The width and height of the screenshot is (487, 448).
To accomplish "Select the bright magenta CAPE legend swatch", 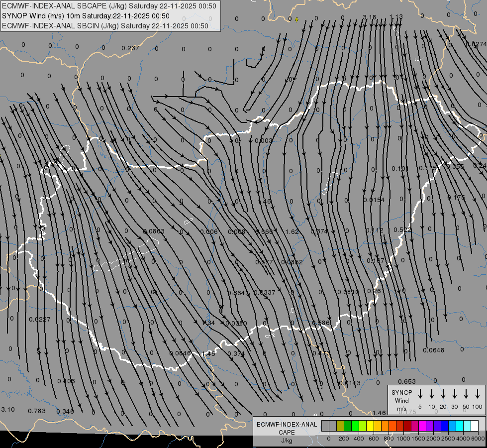I will [422, 426].
